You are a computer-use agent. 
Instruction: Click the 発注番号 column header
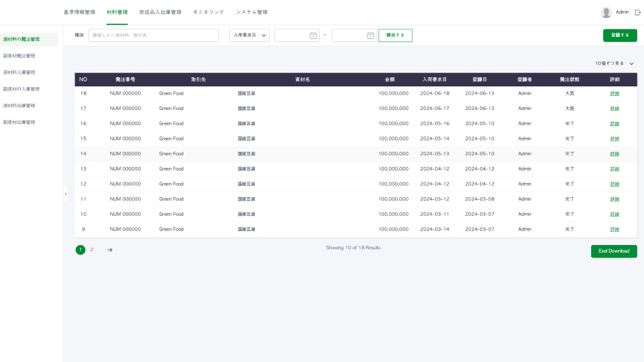[125, 79]
